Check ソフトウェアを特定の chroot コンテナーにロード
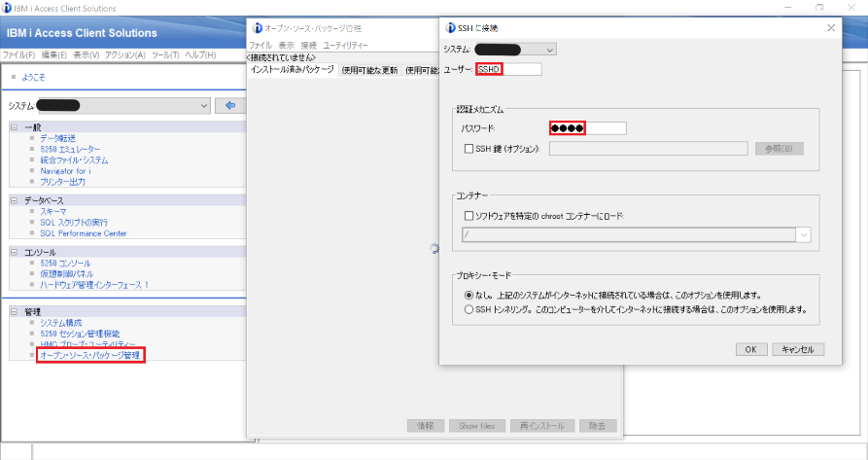Screen dimensions: 868x460 (469, 216)
